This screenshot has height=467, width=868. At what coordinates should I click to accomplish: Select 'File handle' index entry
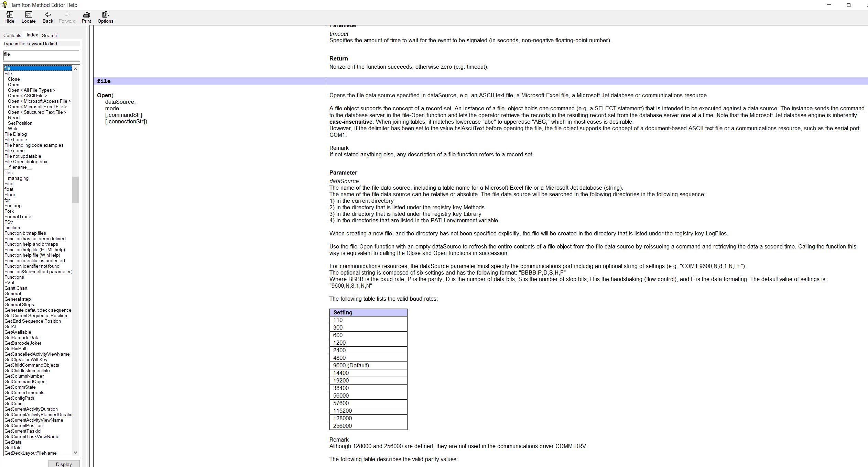coord(15,140)
